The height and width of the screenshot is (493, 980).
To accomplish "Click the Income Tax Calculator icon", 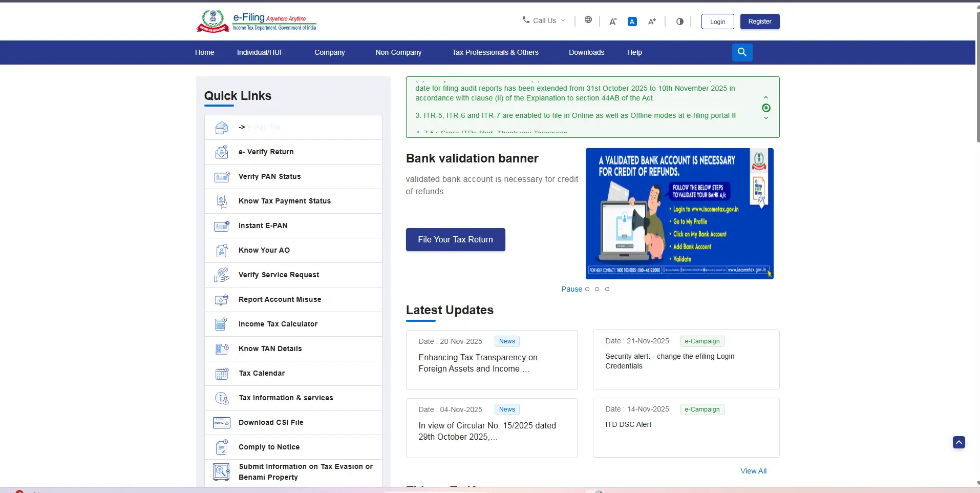I will tap(221, 324).
